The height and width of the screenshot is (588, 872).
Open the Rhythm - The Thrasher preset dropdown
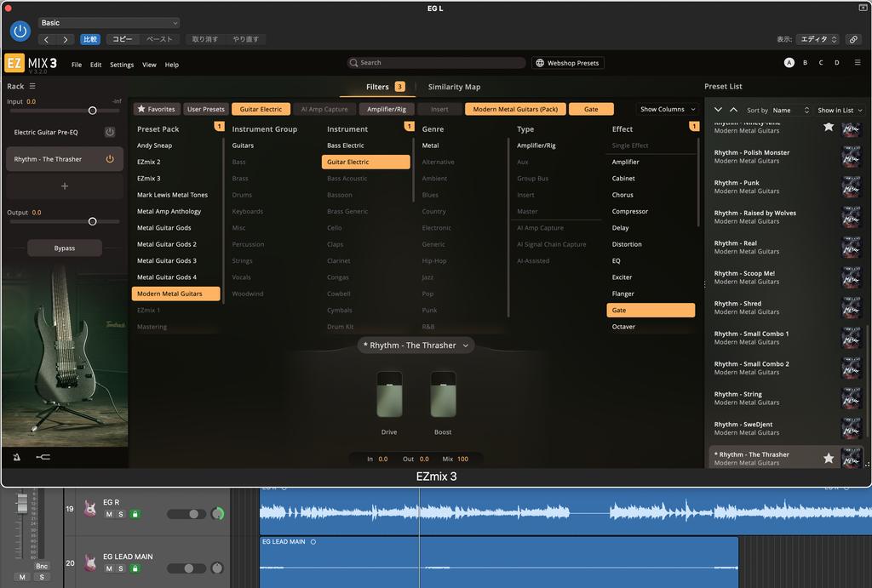[x=416, y=345]
